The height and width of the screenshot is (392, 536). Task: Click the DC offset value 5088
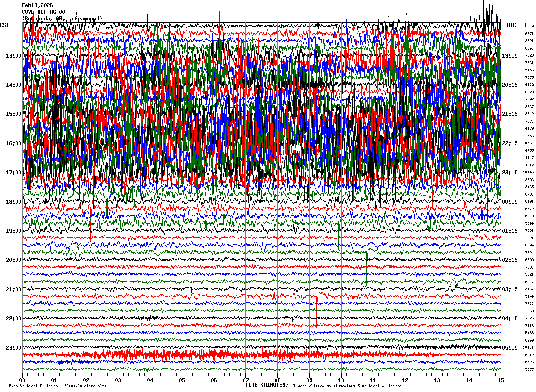coord(529,333)
